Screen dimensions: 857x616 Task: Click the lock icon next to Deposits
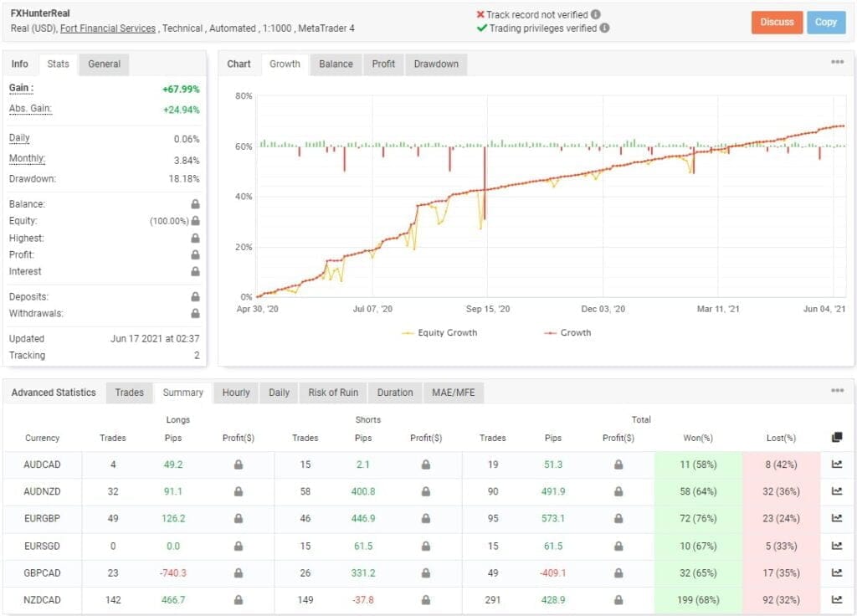coord(194,296)
